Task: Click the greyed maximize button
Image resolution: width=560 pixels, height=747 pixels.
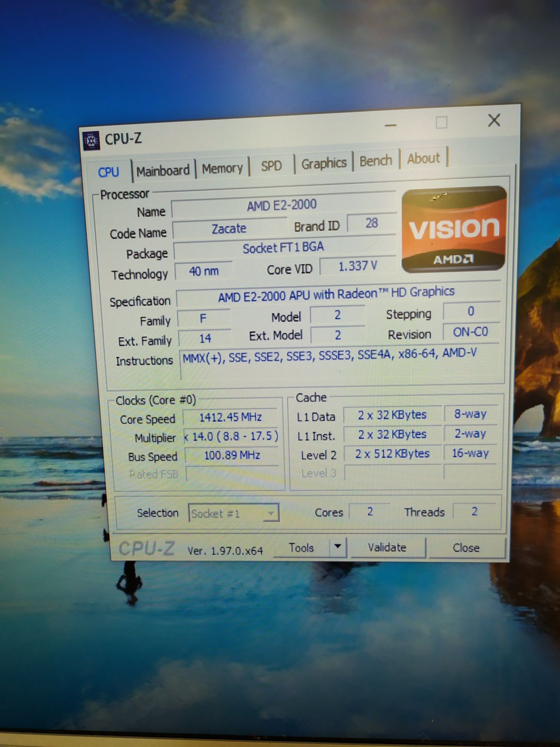Action: point(441,123)
